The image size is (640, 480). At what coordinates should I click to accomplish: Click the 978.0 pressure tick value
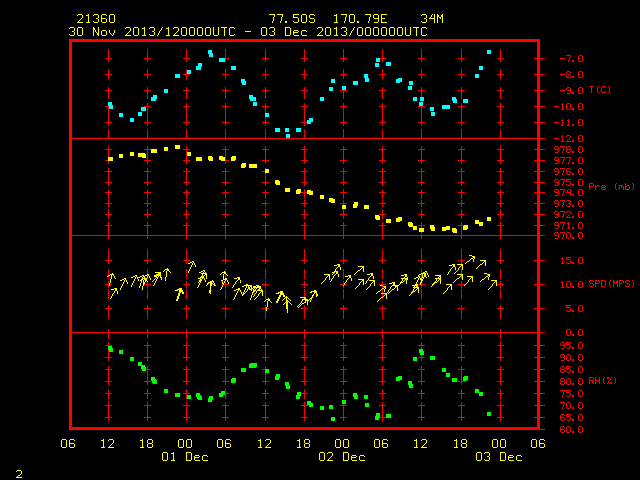(x=569, y=150)
